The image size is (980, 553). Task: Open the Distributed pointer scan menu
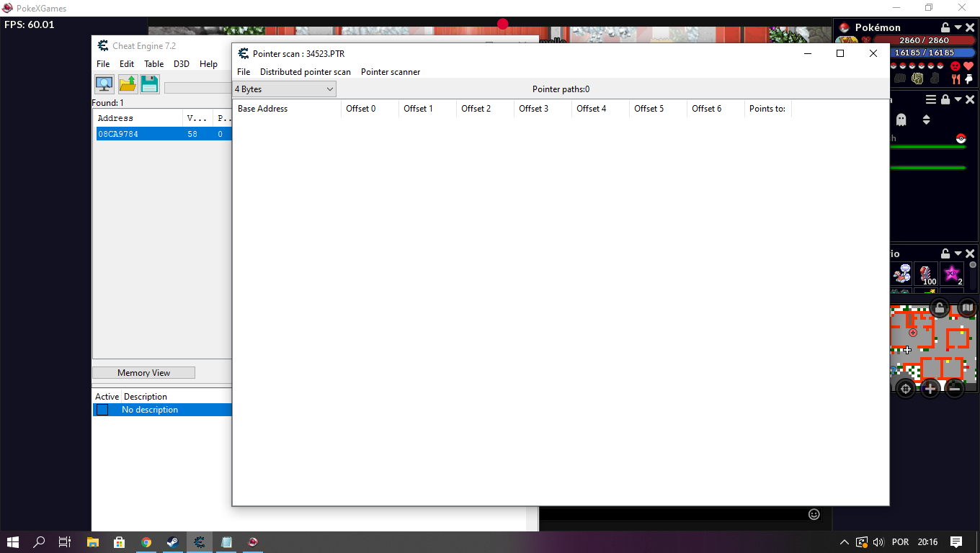coord(305,72)
